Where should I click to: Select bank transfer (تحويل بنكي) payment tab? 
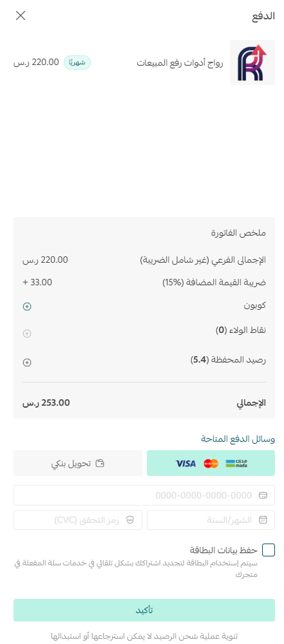click(x=78, y=463)
